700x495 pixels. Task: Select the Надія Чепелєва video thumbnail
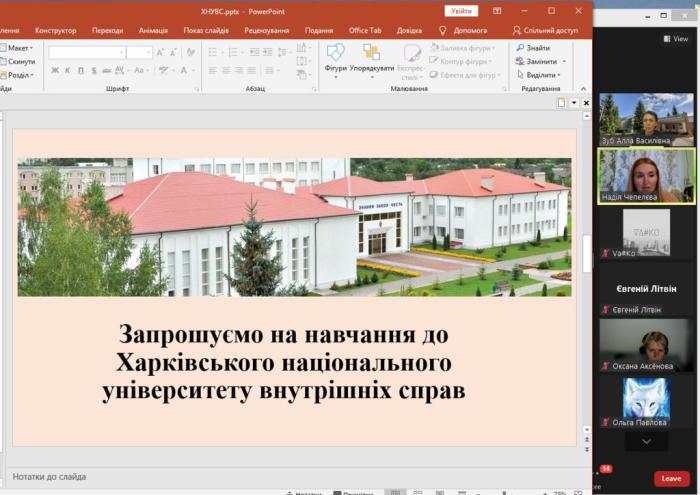click(x=646, y=176)
